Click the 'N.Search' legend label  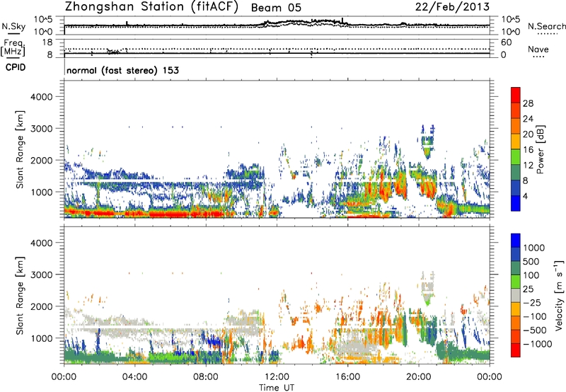pos(547,26)
